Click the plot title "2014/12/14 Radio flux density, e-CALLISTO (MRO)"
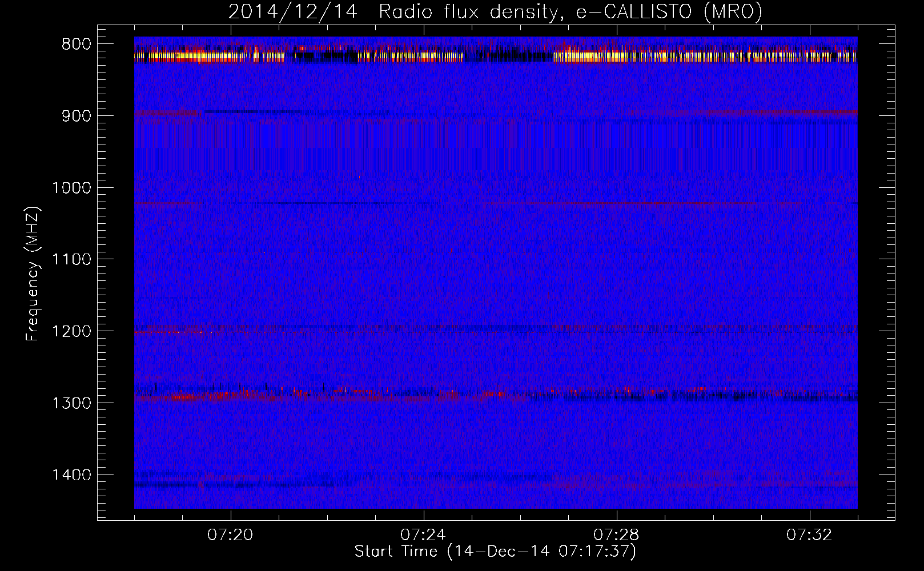 tap(495, 11)
